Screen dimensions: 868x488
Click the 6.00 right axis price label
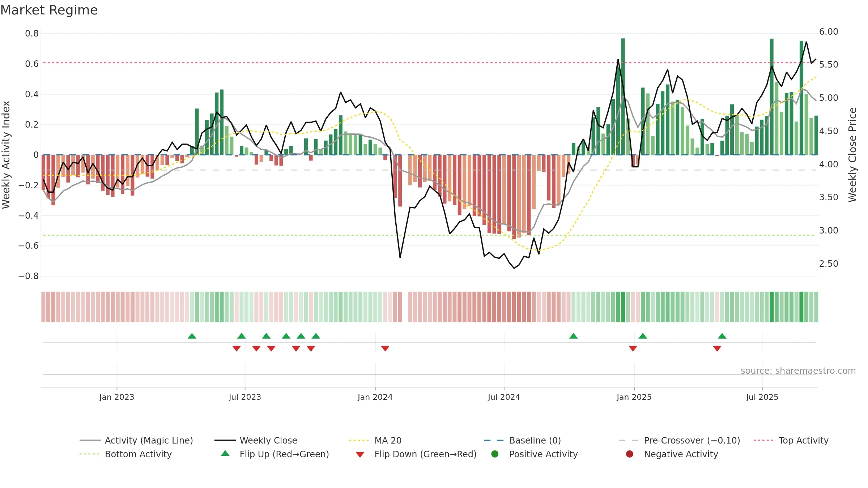[x=829, y=31]
